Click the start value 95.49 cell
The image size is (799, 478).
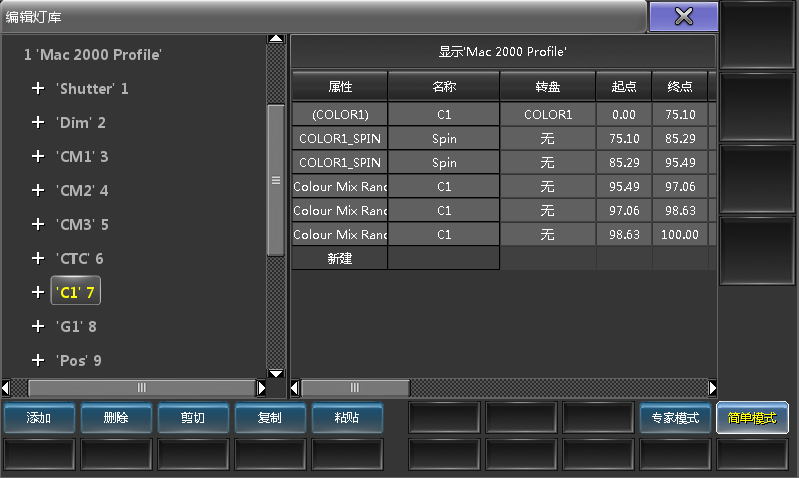[x=624, y=187]
